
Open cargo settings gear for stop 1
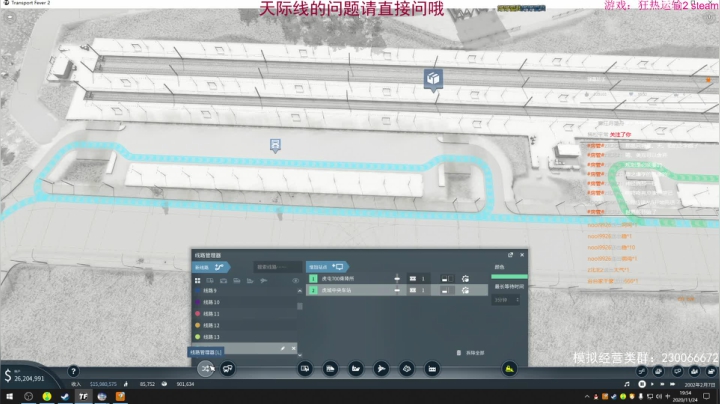pos(465,279)
